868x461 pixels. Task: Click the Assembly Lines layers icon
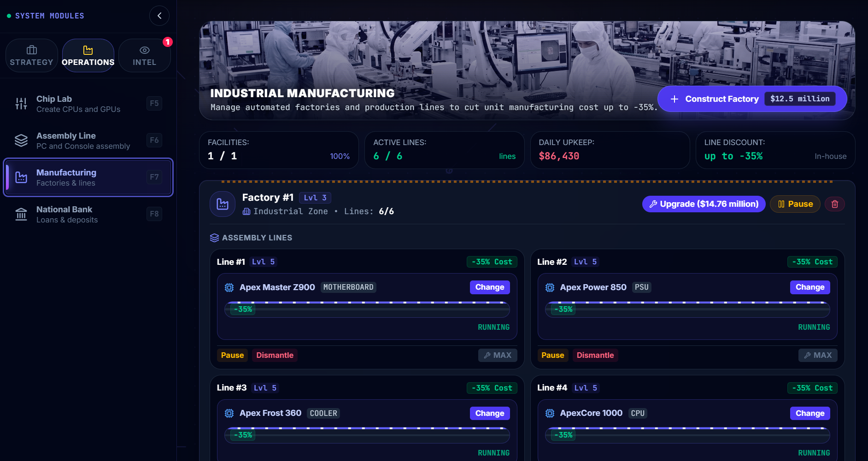[x=214, y=238]
